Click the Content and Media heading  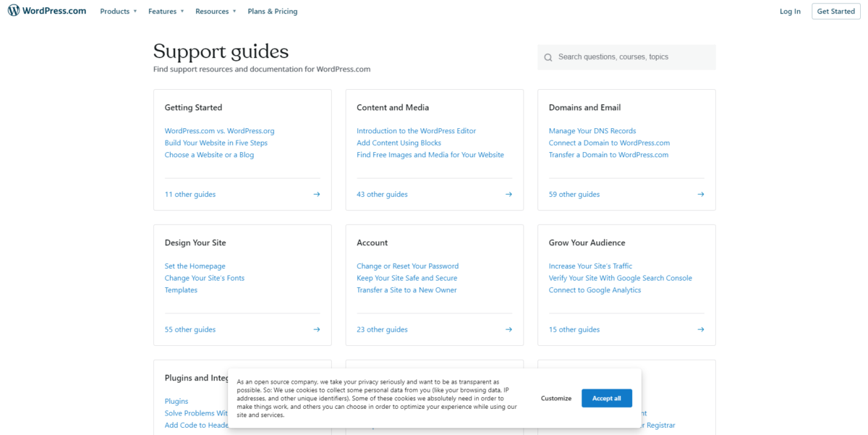click(x=393, y=108)
